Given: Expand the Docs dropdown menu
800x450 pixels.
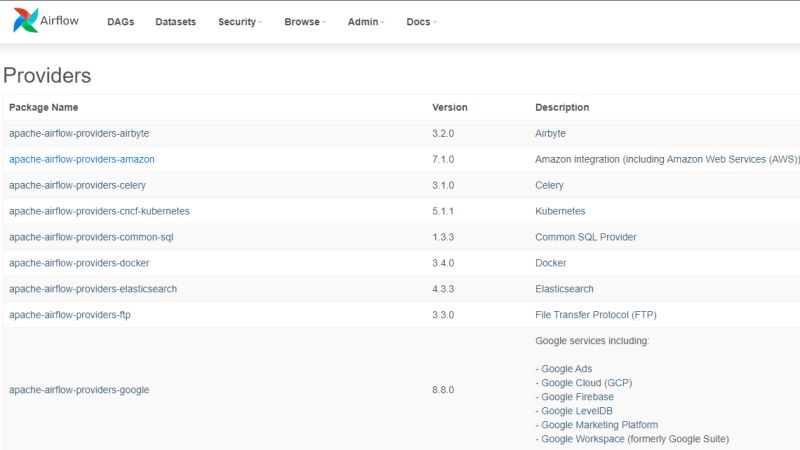Looking at the screenshot, I should click(x=421, y=22).
